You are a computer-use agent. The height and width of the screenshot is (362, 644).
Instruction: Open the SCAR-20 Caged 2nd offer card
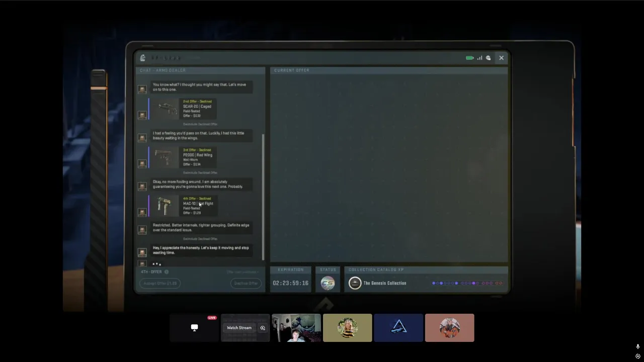(183, 109)
